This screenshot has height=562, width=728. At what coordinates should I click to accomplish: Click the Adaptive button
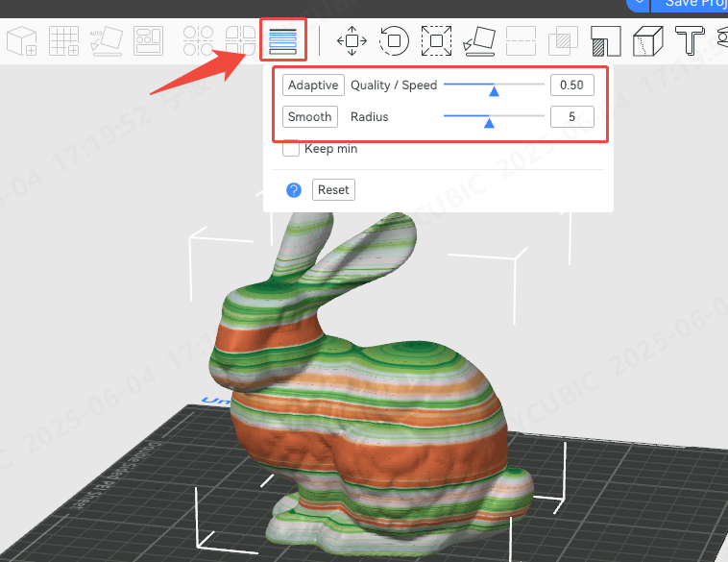pos(313,85)
